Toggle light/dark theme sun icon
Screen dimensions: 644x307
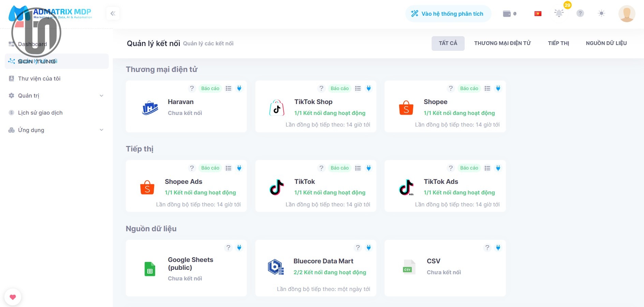click(601, 13)
